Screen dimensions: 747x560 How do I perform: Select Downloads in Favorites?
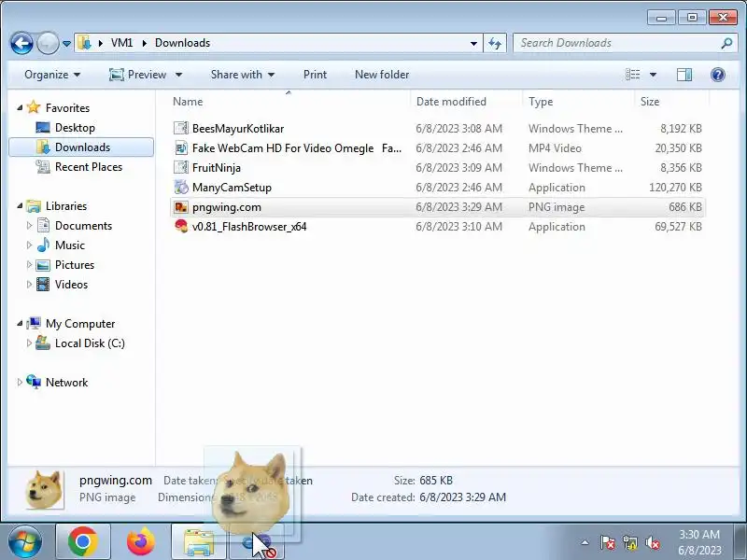pyautogui.click(x=81, y=147)
